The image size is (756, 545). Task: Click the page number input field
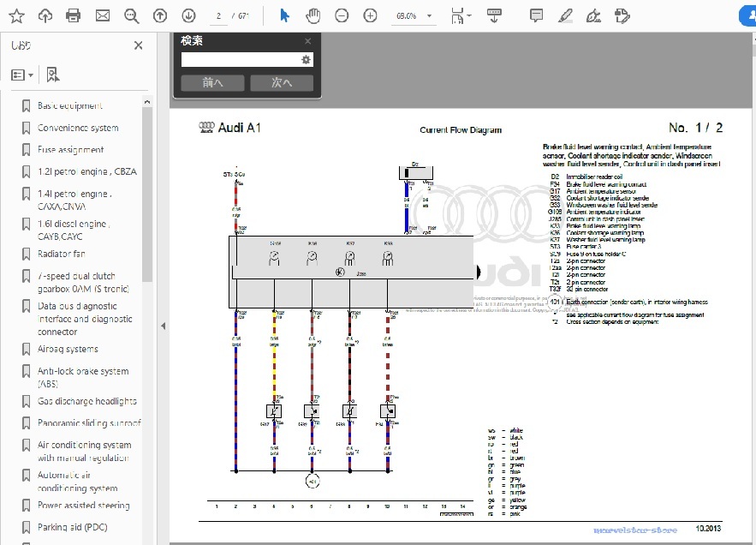click(x=218, y=16)
